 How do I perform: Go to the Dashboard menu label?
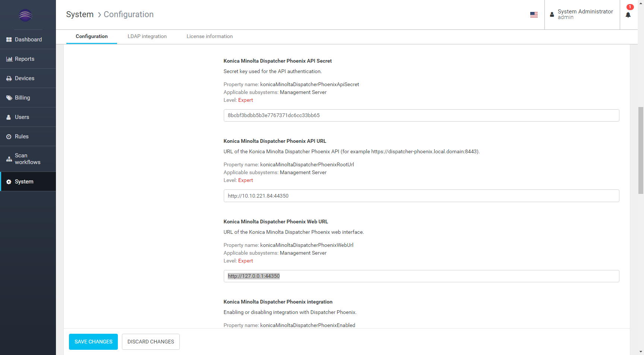(28, 40)
